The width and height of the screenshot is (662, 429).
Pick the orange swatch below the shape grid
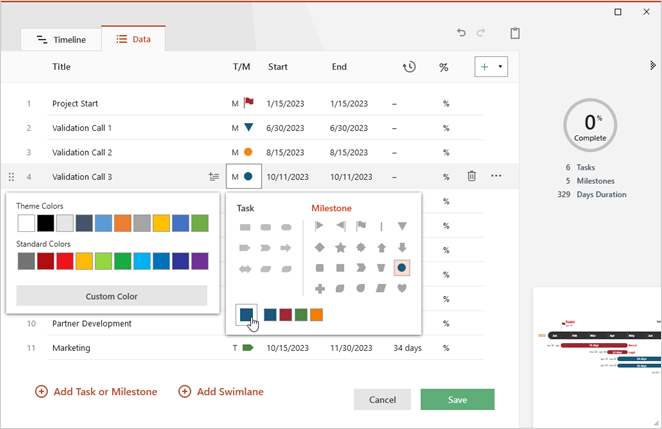tap(317, 315)
